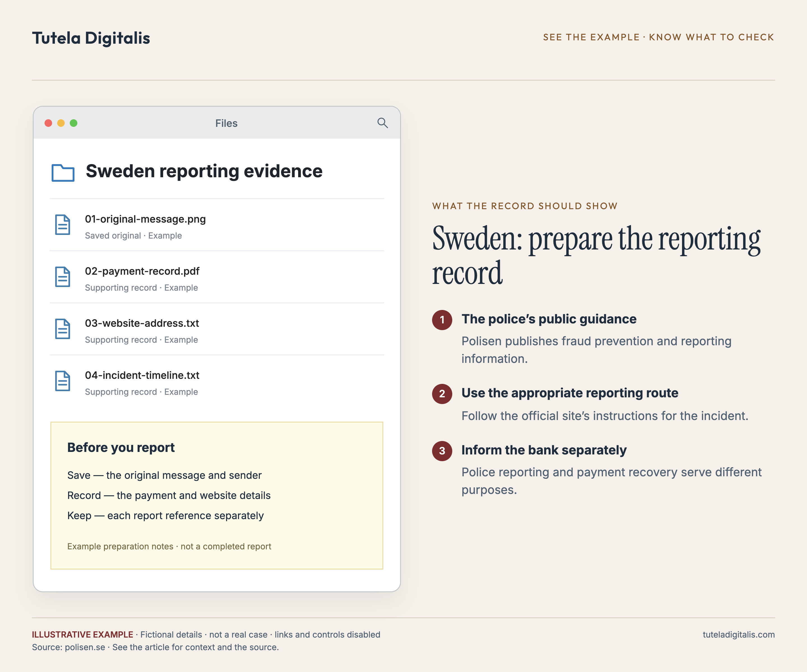The image size is (807, 672).
Task: Click 'Save — the original message and sender'
Action: [164, 475]
